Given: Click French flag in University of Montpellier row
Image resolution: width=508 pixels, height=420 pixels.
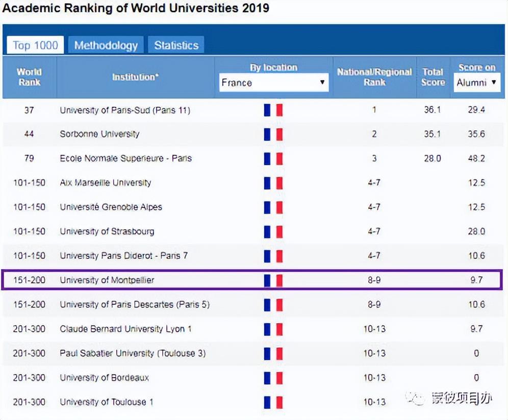Looking at the screenshot, I should click(x=273, y=280).
